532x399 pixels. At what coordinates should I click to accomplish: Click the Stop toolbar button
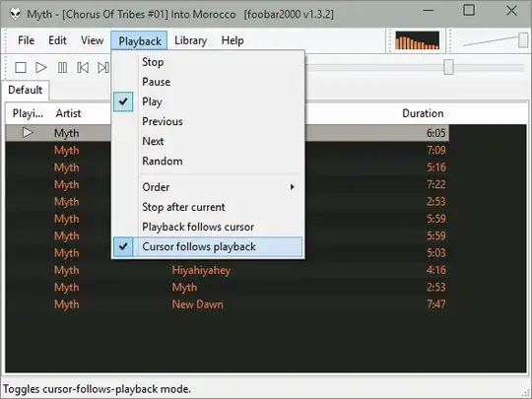pos(21,68)
